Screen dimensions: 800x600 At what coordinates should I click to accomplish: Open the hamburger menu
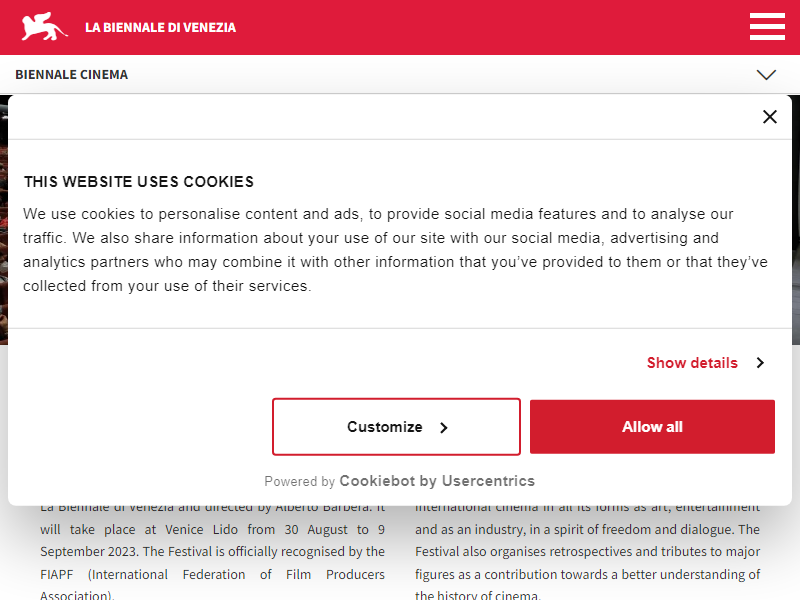click(x=767, y=27)
